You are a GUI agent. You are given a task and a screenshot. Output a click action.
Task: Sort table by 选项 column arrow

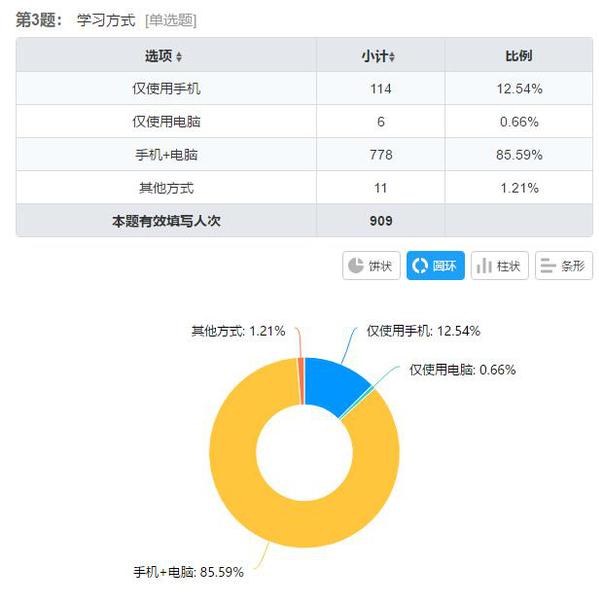(179, 57)
